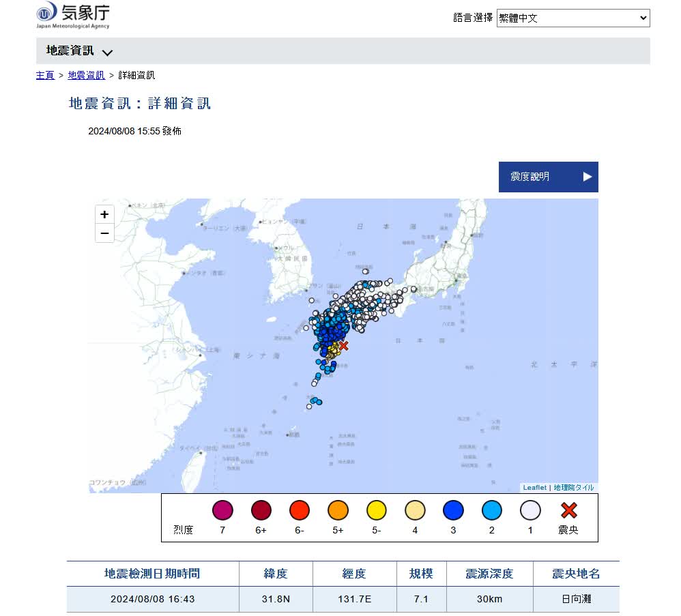Click the intensity 6+ dark red legend circle
This screenshot has width=681, height=616.
pyautogui.click(x=261, y=510)
